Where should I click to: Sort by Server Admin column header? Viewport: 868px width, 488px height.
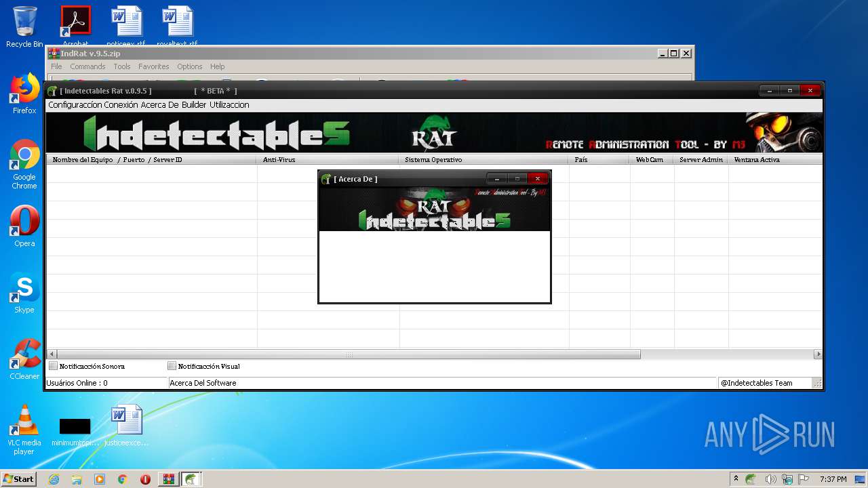coord(701,160)
